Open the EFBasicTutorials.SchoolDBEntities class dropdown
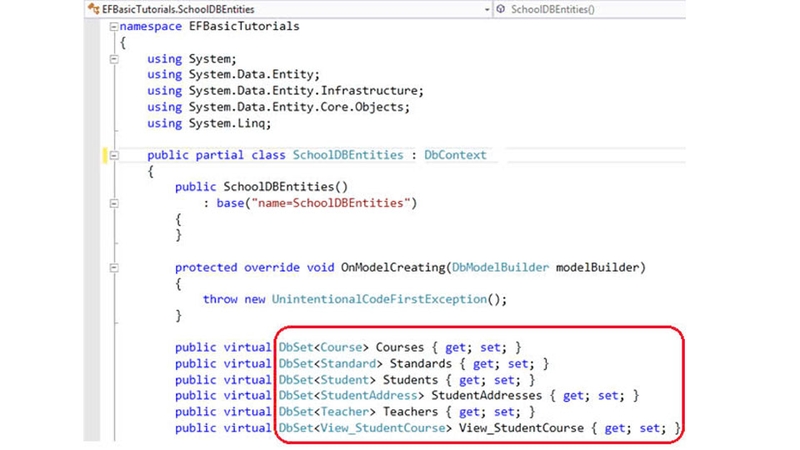Viewport: 800px width, 450px height. (x=287, y=9)
